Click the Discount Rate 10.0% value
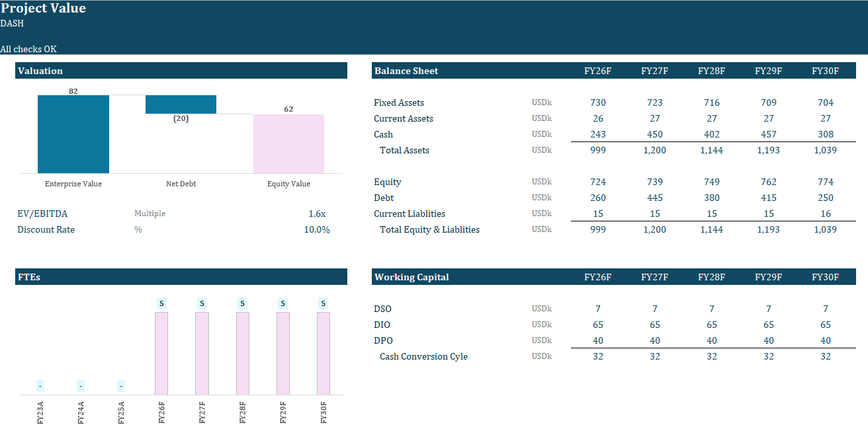Image resolution: width=868 pixels, height=429 pixels. 317,229
